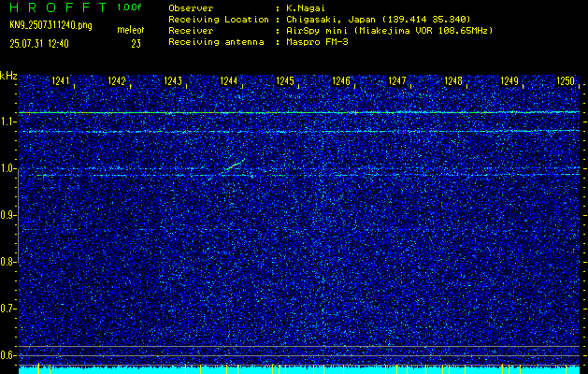
Task: Click the 1247 time tick label
Action: pyautogui.click(x=397, y=81)
